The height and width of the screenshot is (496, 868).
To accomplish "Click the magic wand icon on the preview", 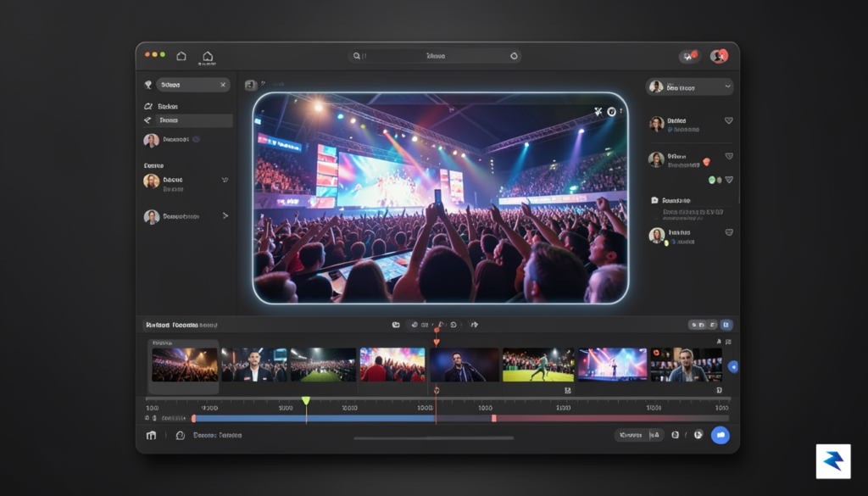I will 598,112.
